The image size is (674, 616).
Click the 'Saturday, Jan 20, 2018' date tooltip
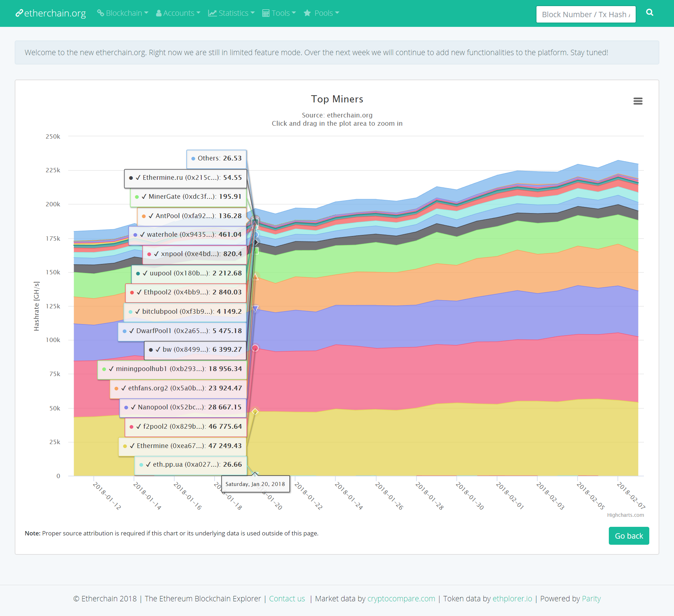[255, 484]
